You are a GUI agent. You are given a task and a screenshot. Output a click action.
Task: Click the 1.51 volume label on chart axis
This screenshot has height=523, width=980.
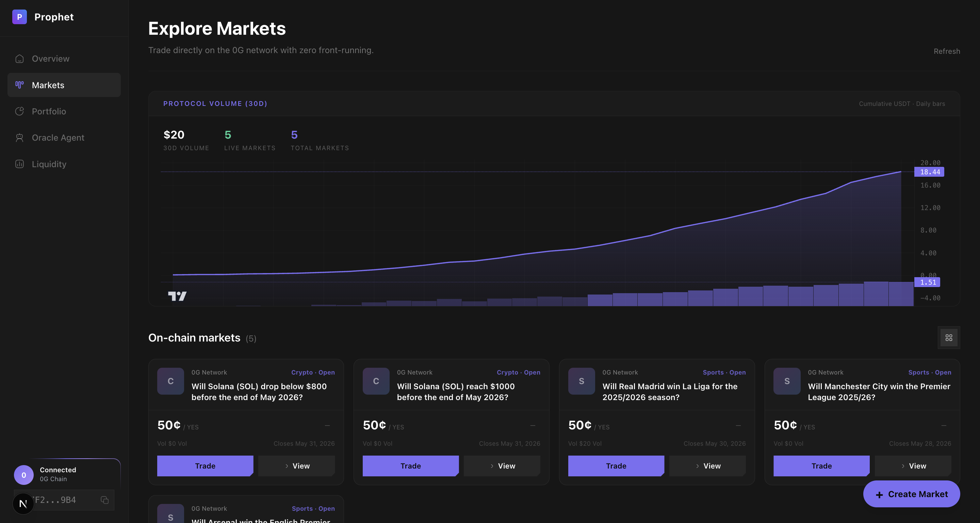tap(927, 282)
